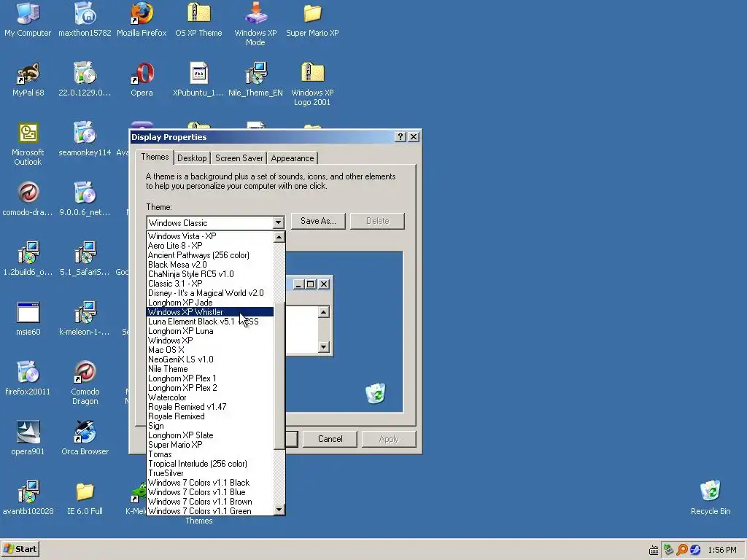The width and height of the screenshot is (747, 560).
Task: Switch to the Desktop tab
Action: pos(192,158)
